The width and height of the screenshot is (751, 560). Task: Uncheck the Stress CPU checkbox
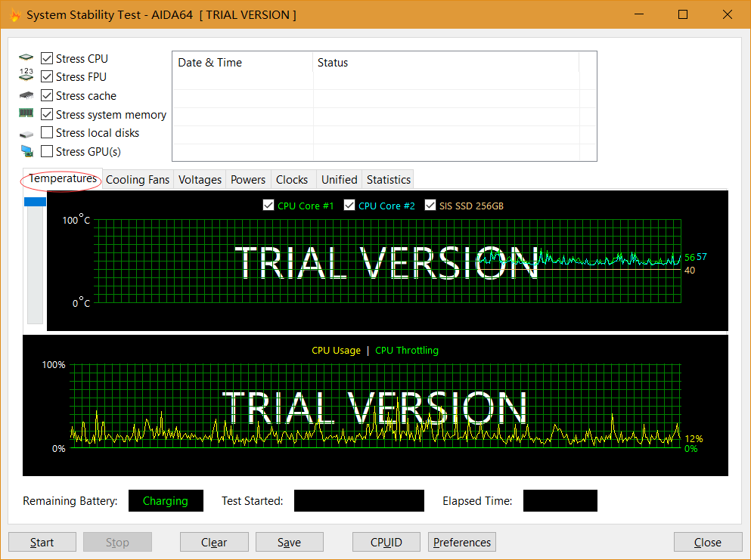click(x=47, y=58)
